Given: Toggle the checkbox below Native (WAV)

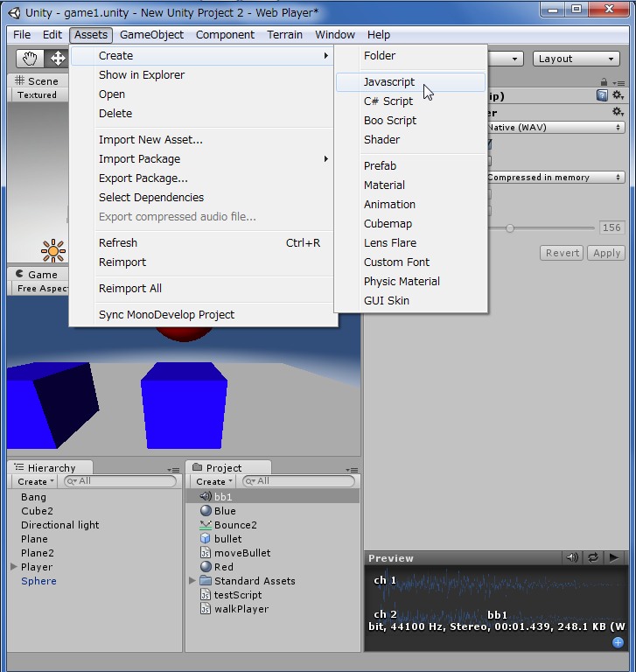Looking at the screenshot, I should [489, 144].
